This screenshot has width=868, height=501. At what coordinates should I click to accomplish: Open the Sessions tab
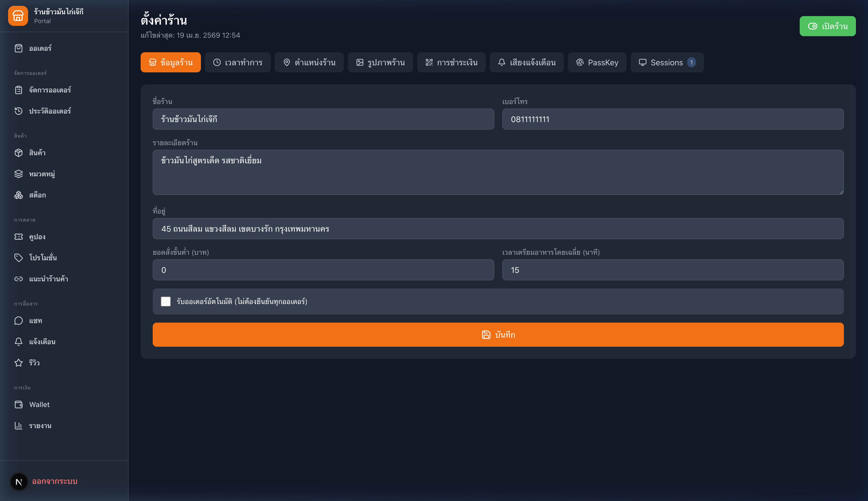pyautogui.click(x=667, y=62)
